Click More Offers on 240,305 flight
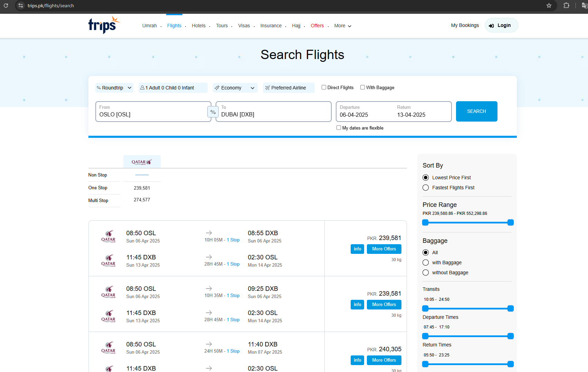 click(384, 360)
